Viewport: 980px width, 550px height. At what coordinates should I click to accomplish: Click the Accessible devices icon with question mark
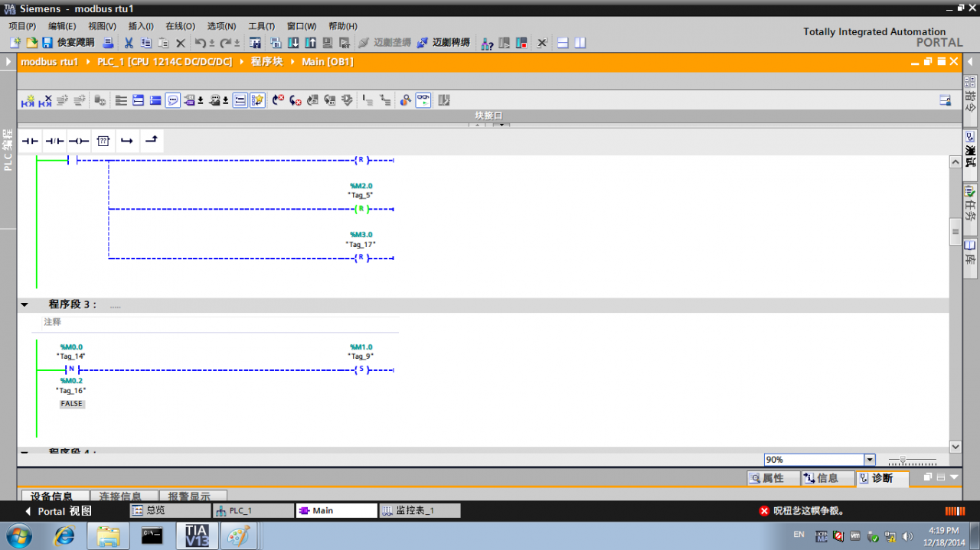(487, 43)
